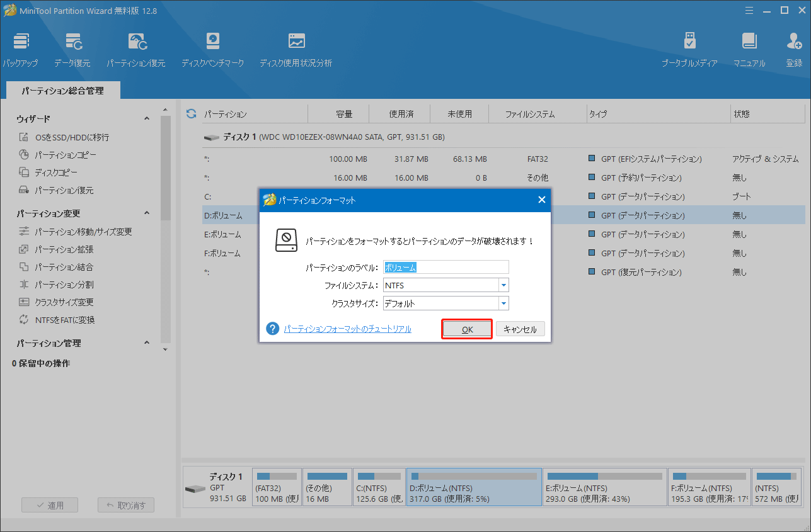811x532 pixels.
Task: Switch to the パーティション総合管理 tab
Action: coord(62,91)
